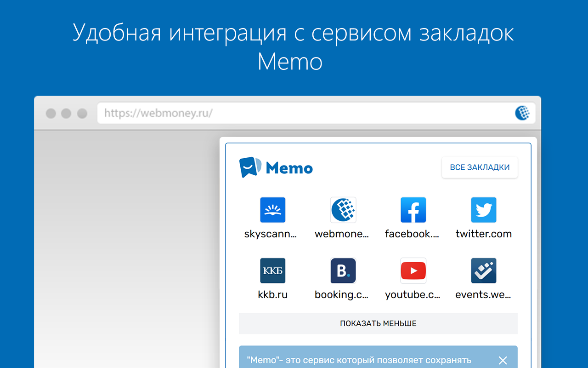Click the ВСЕ ЗАКЛАДКИ button
The height and width of the screenshot is (368, 588).
point(479,167)
